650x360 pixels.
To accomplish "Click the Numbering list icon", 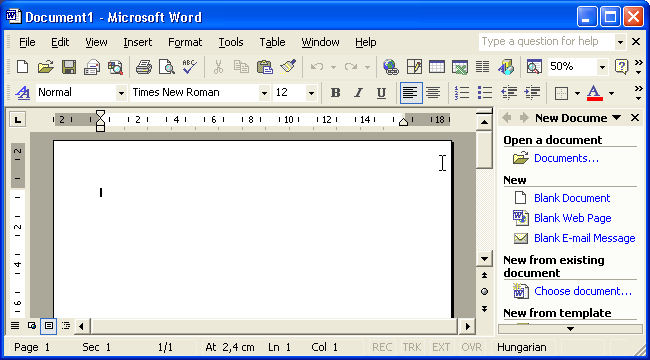I will pos(462,93).
